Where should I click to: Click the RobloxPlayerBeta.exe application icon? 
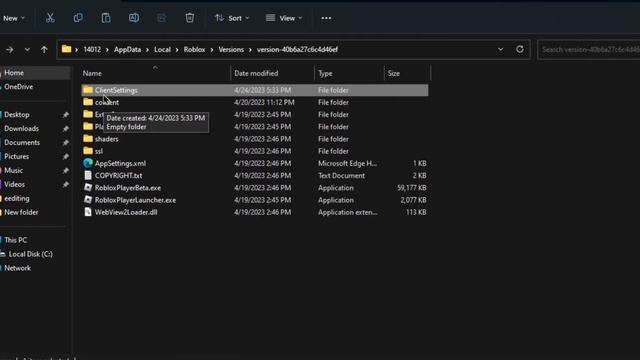[88, 188]
